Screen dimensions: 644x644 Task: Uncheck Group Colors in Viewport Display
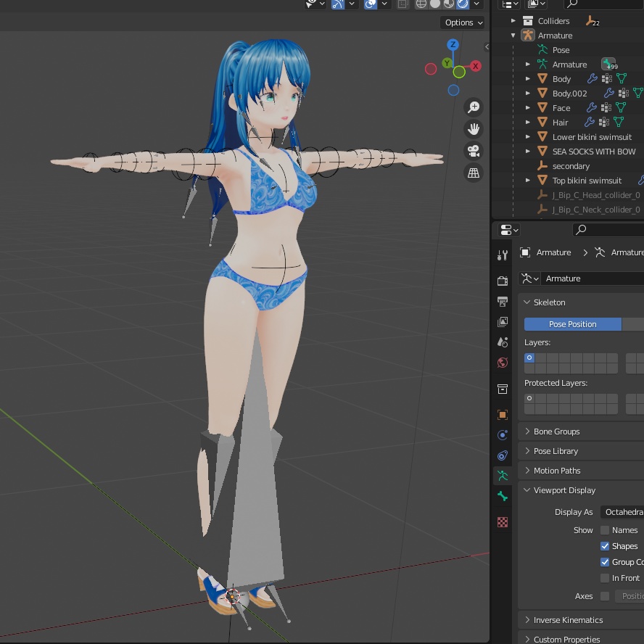click(605, 561)
